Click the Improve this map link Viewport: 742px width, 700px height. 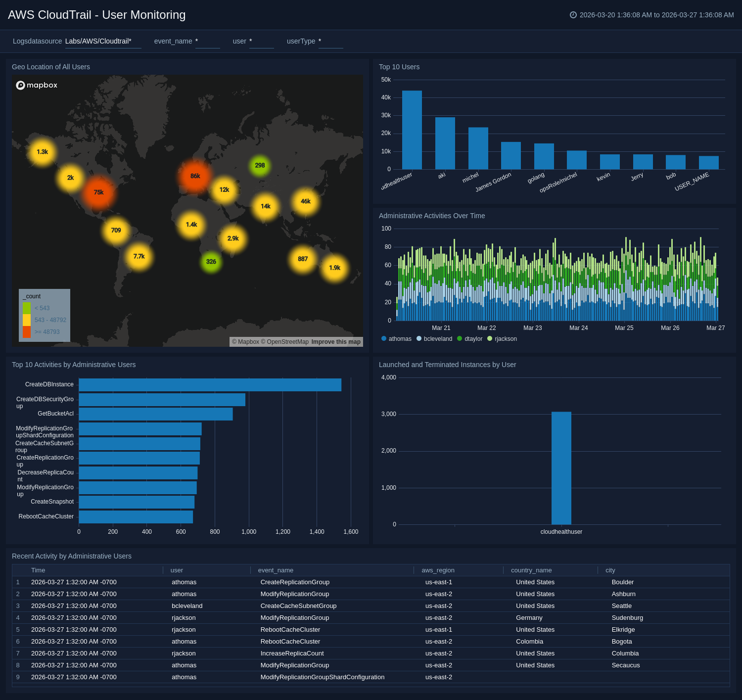(336, 342)
